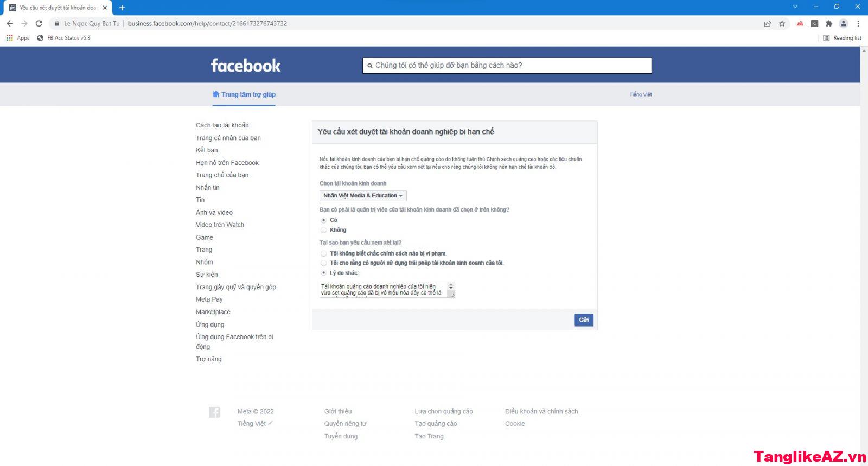Bookmark this page with star icon

click(x=782, y=23)
